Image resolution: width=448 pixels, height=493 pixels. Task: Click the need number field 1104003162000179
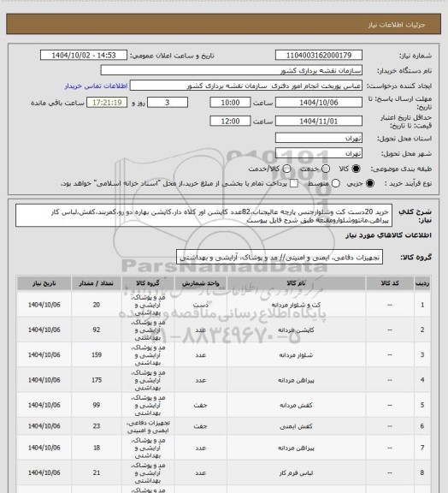319,55
